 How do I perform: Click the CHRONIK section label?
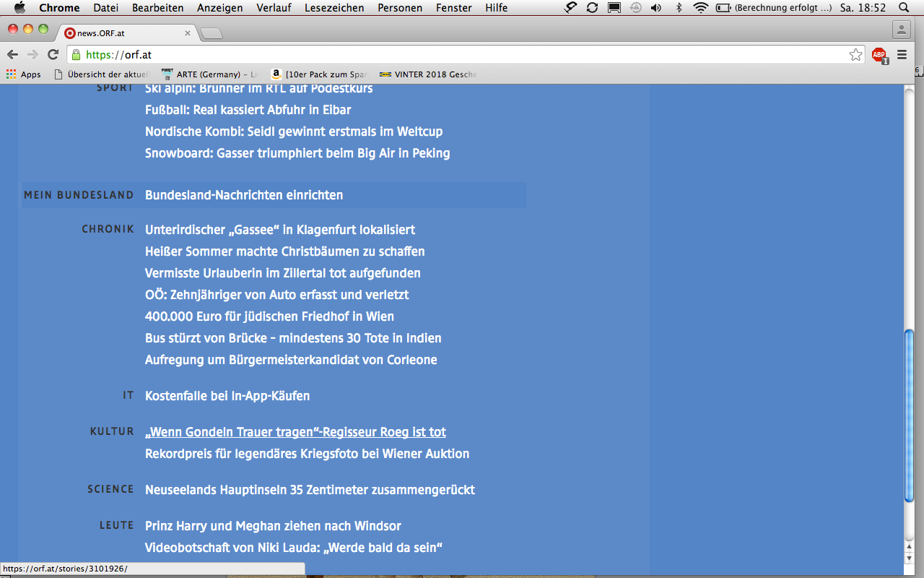pyautogui.click(x=108, y=229)
